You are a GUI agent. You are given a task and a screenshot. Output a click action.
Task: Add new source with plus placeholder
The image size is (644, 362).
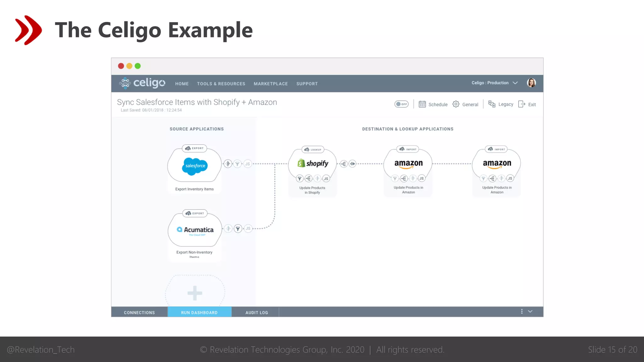[195, 293]
